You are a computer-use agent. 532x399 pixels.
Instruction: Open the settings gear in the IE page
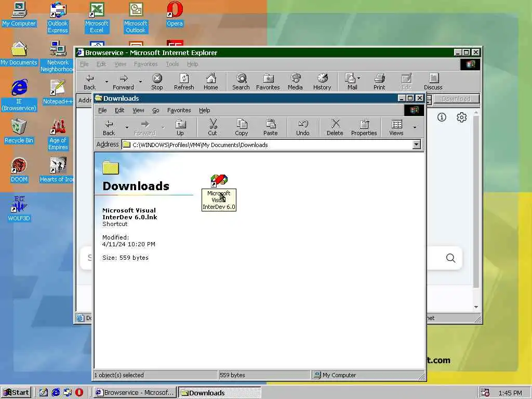(x=461, y=117)
